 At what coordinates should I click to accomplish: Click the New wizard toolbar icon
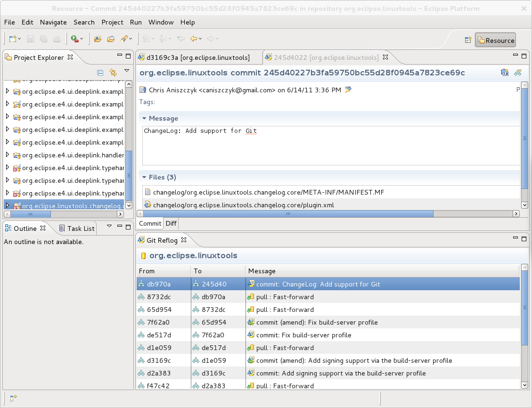(13, 39)
